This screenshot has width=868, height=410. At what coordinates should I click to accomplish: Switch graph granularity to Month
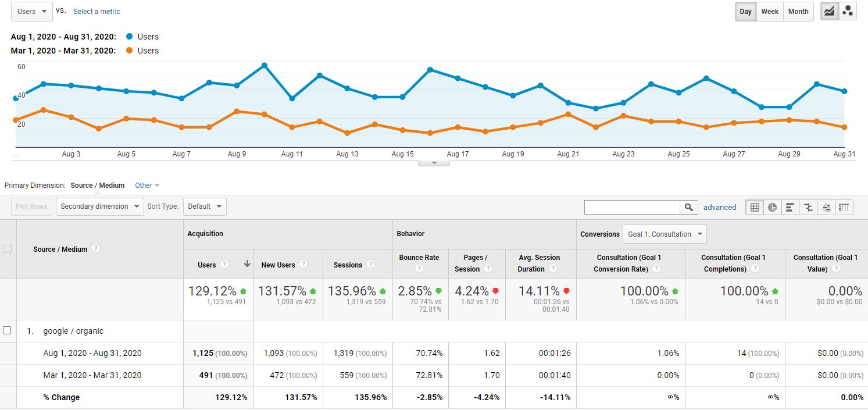point(798,12)
